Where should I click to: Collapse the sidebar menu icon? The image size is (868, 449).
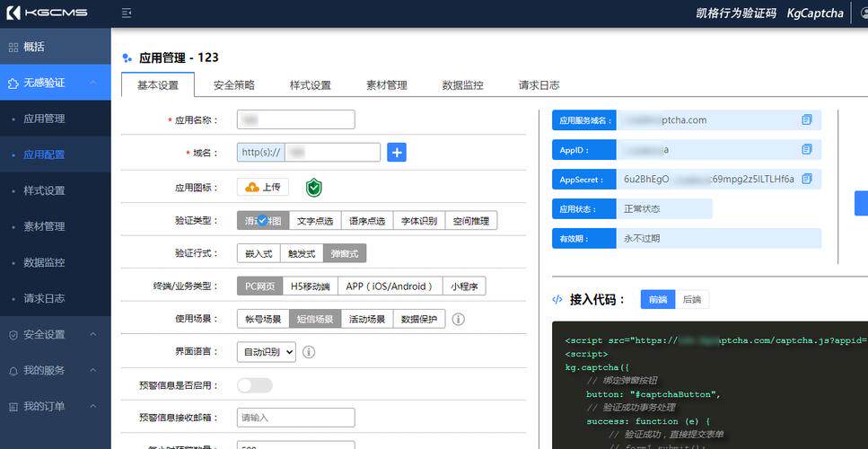click(127, 13)
